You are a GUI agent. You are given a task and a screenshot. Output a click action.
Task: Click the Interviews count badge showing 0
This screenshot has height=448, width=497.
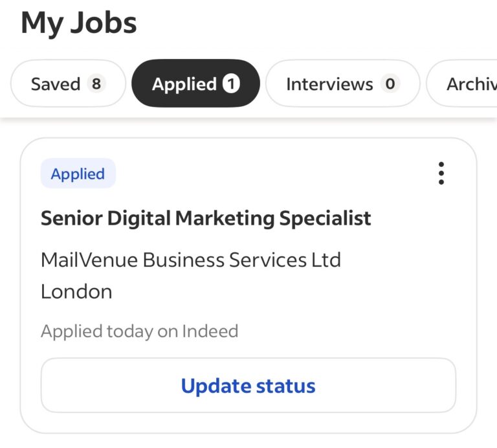(390, 84)
